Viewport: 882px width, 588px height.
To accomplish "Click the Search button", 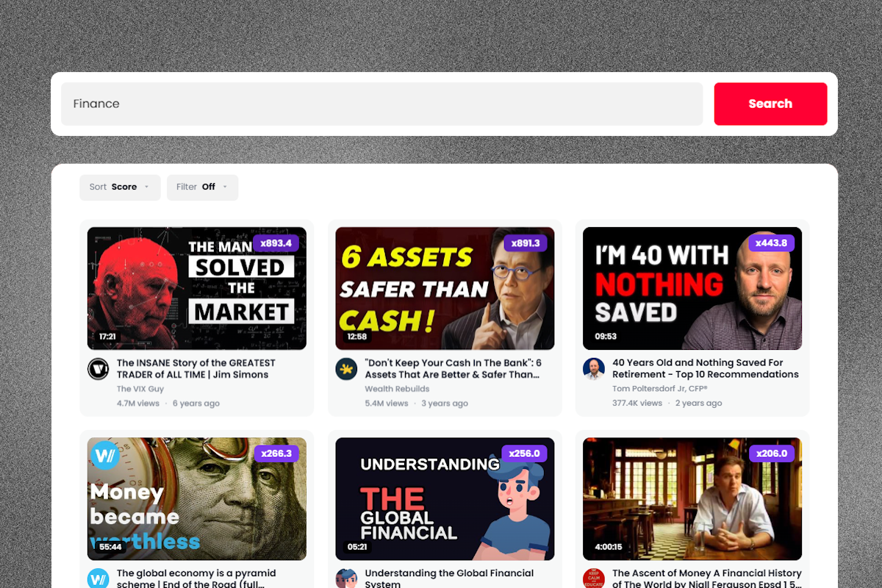I will [x=770, y=104].
